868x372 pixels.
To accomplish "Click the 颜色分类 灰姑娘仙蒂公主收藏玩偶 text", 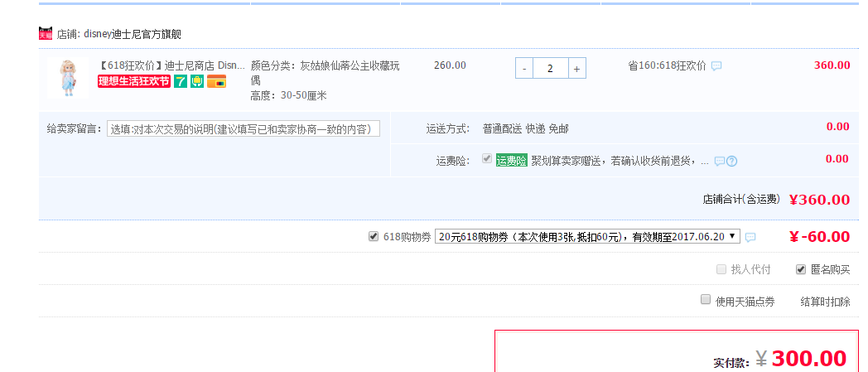I will 325,73.
